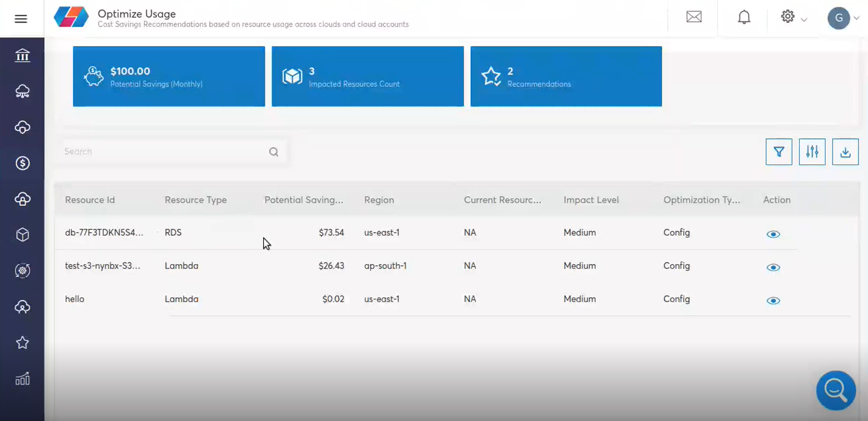This screenshot has height=421, width=868.
Task: Click the star Recommendations card icon
Action: coord(492,76)
